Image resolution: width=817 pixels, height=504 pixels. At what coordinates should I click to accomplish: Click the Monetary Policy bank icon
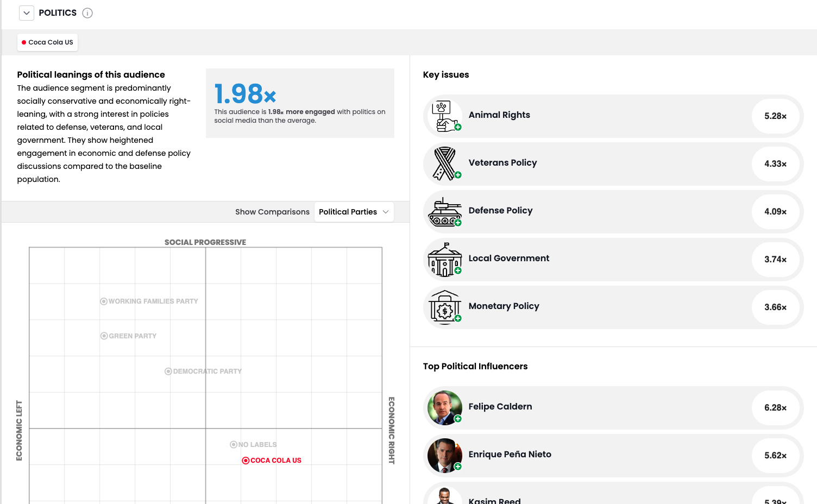445,307
